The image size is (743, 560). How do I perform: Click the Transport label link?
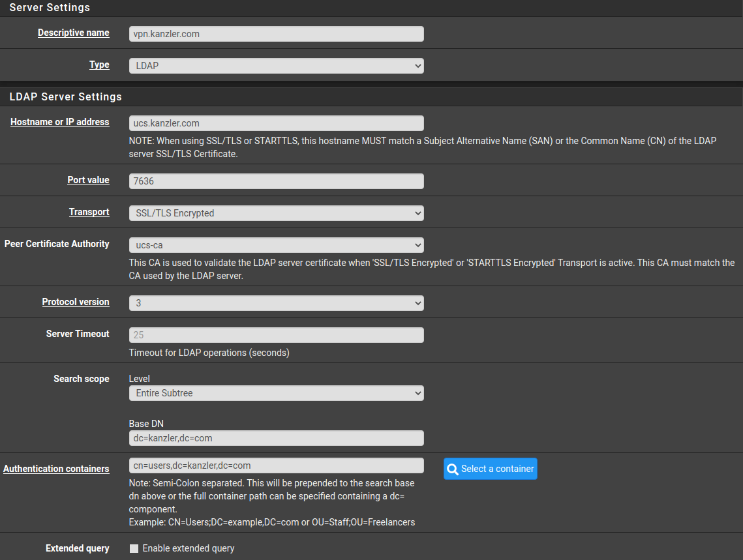89,212
